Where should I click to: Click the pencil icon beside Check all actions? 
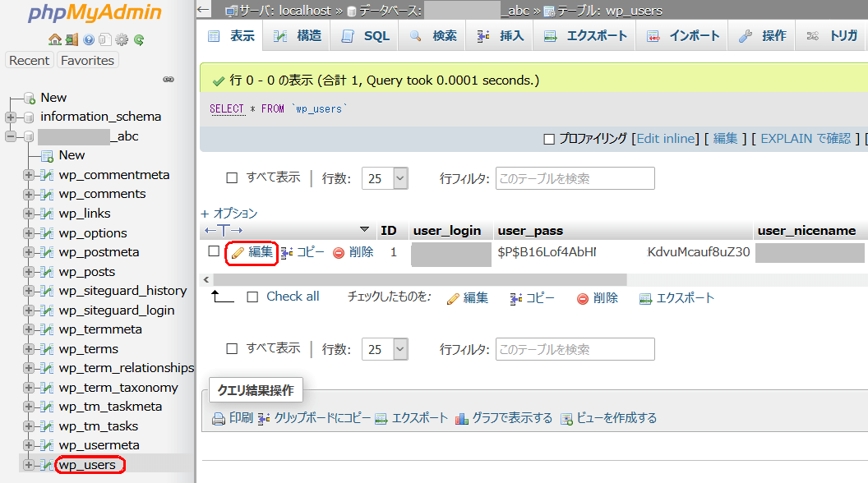tap(453, 299)
